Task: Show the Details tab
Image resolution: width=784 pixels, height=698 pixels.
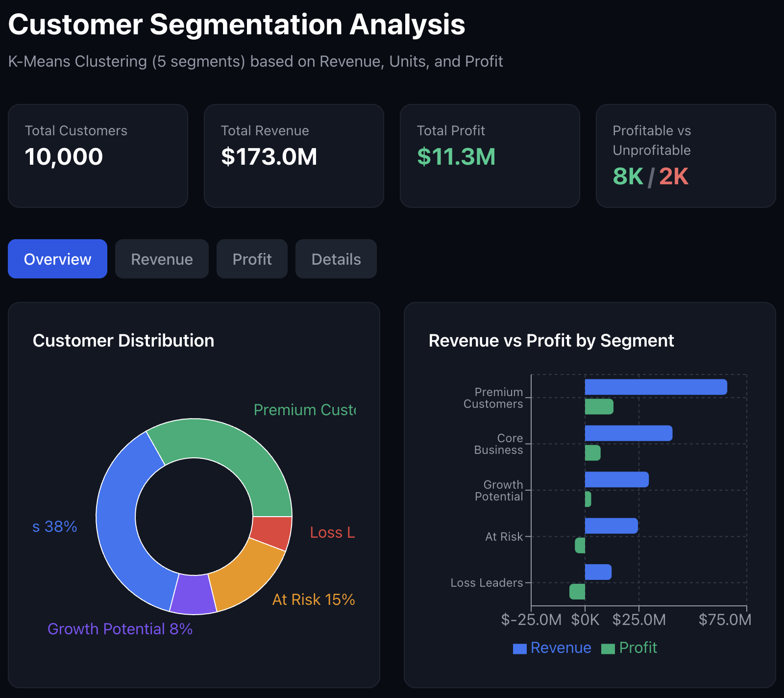Action: (x=336, y=259)
